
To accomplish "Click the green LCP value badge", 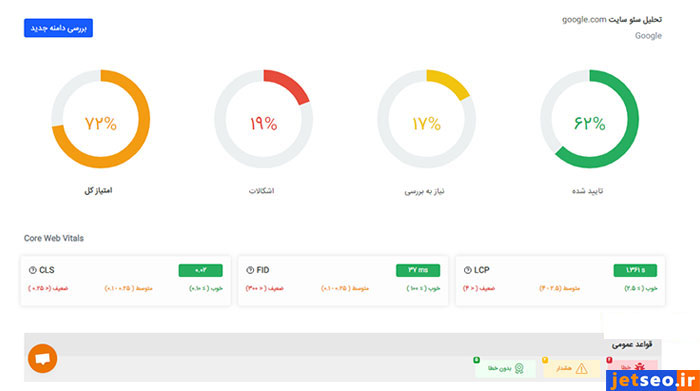I will pyautogui.click(x=635, y=270).
